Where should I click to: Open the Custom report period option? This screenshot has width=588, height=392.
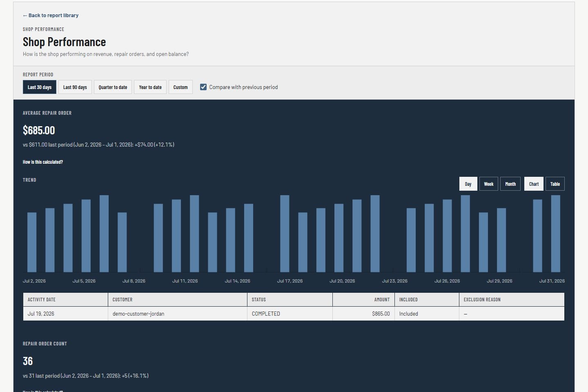click(180, 87)
